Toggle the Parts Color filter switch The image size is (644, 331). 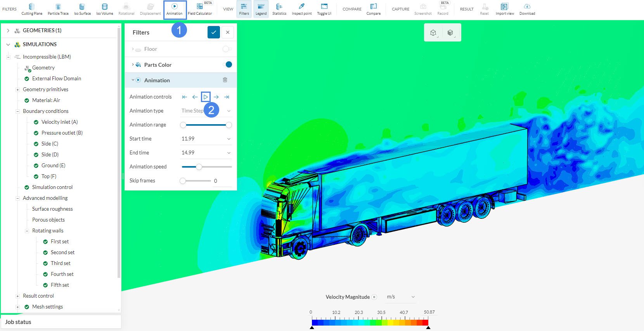click(227, 64)
